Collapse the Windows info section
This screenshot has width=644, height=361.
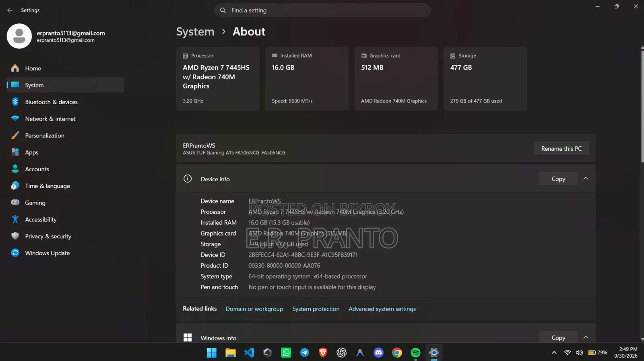click(x=586, y=337)
